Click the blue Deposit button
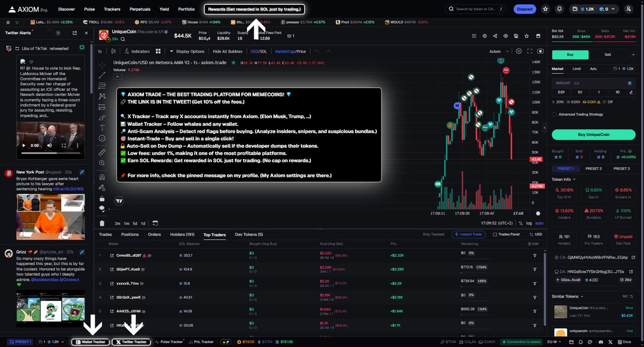 (x=525, y=9)
